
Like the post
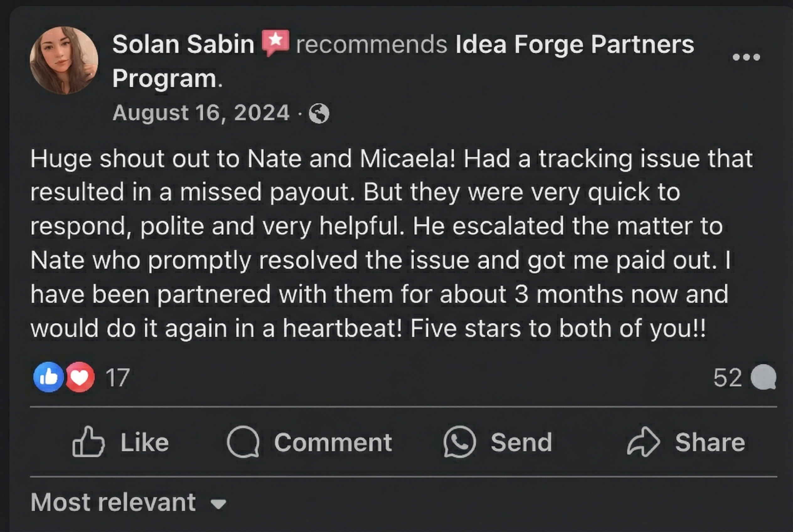click(132, 442)
